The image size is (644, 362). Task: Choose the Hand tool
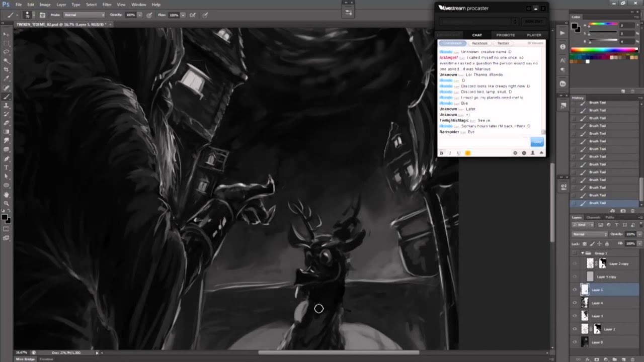tap(6, 195)
